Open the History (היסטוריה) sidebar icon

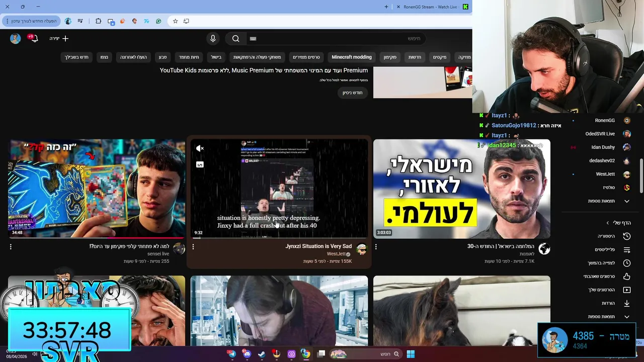tap(627, 236)
